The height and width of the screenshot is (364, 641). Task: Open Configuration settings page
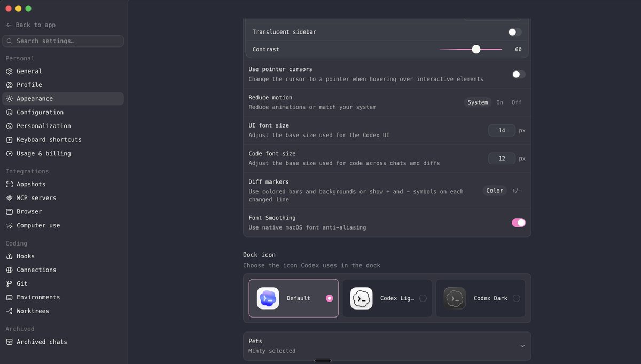click(x=63, y=113)
